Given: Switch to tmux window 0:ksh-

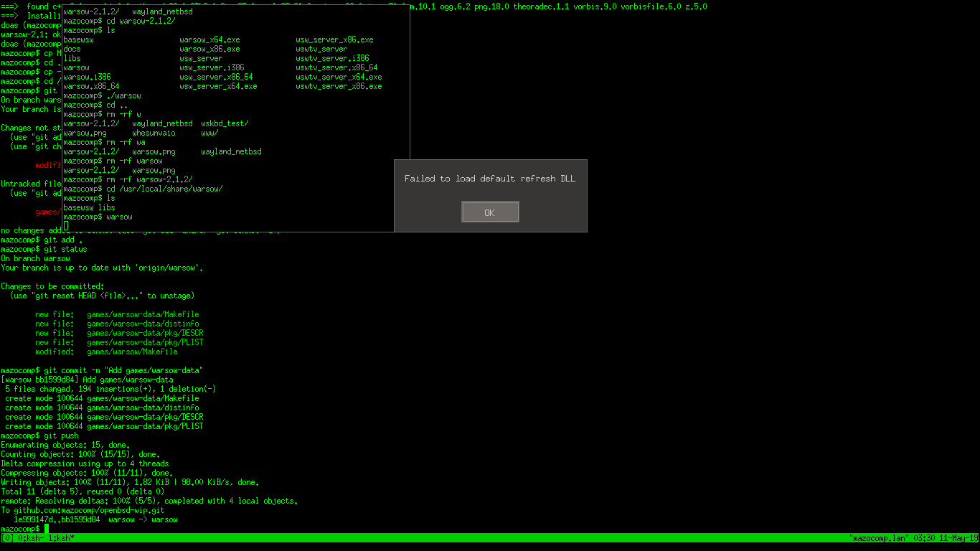Looking at the screenshot, I should point(32,538).
